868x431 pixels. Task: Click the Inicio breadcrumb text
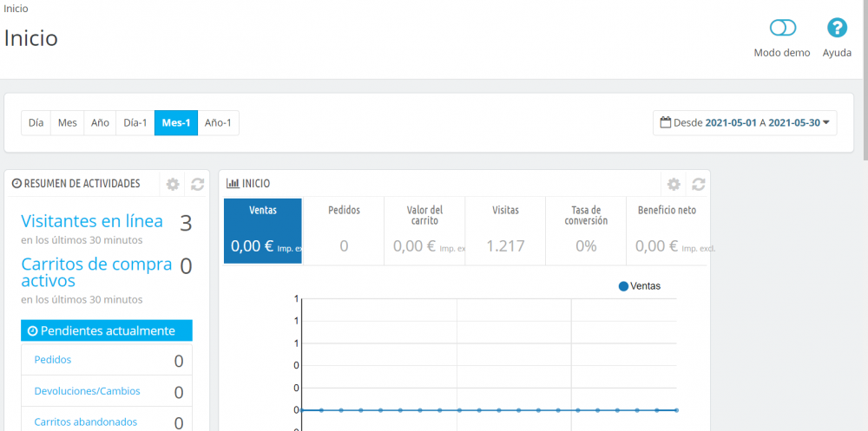click(16, 9)
